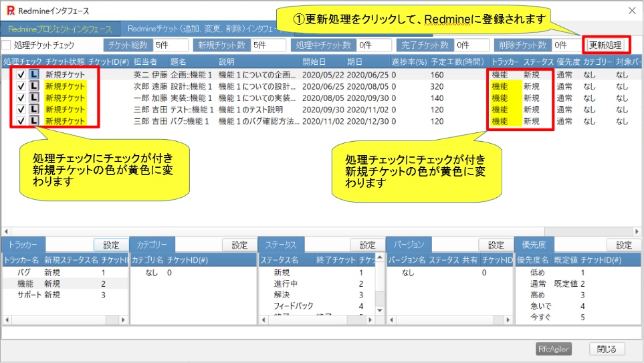Click scroll-up arrow in ステータス list
This screenshot has width=644, height=363.
click(380, 257)
